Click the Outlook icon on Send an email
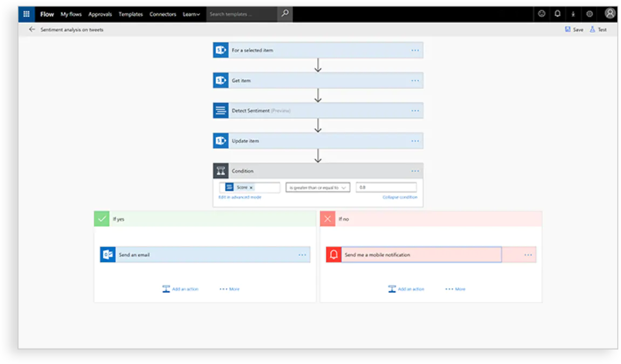621x364 pixels. click(108, 255)
